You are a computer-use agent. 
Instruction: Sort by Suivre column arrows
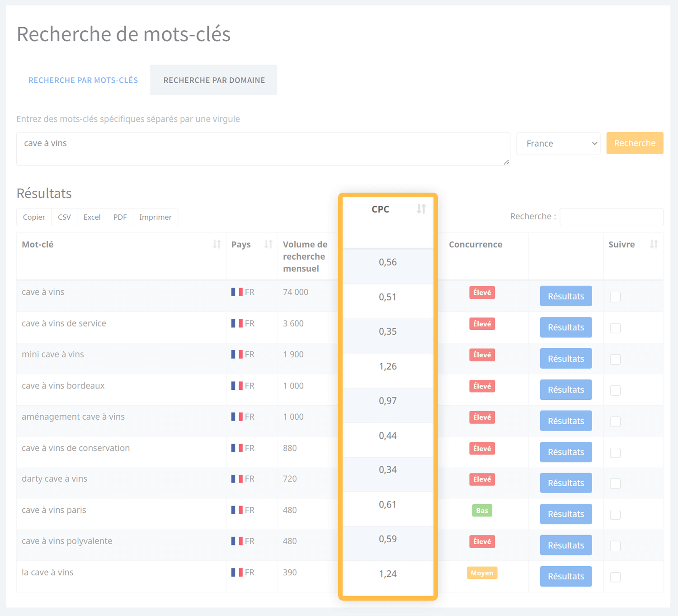[x=653, y=245]
